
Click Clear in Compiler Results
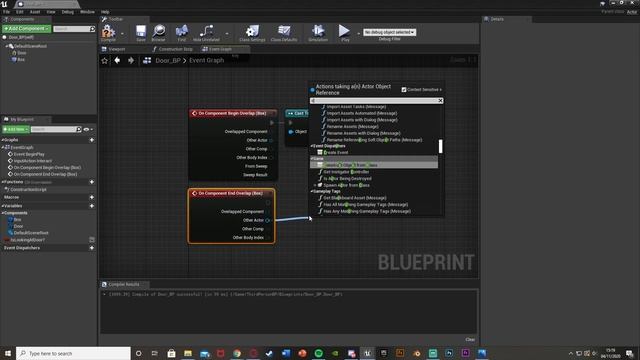470,340
